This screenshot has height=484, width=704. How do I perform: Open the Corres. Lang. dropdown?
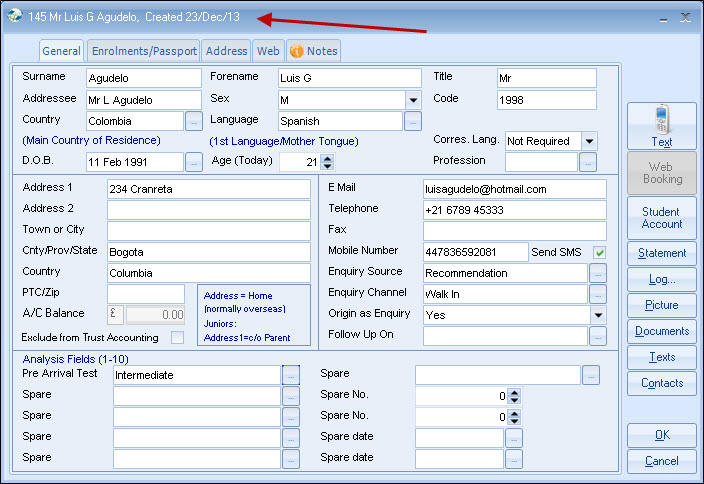[x=588, y=141]
